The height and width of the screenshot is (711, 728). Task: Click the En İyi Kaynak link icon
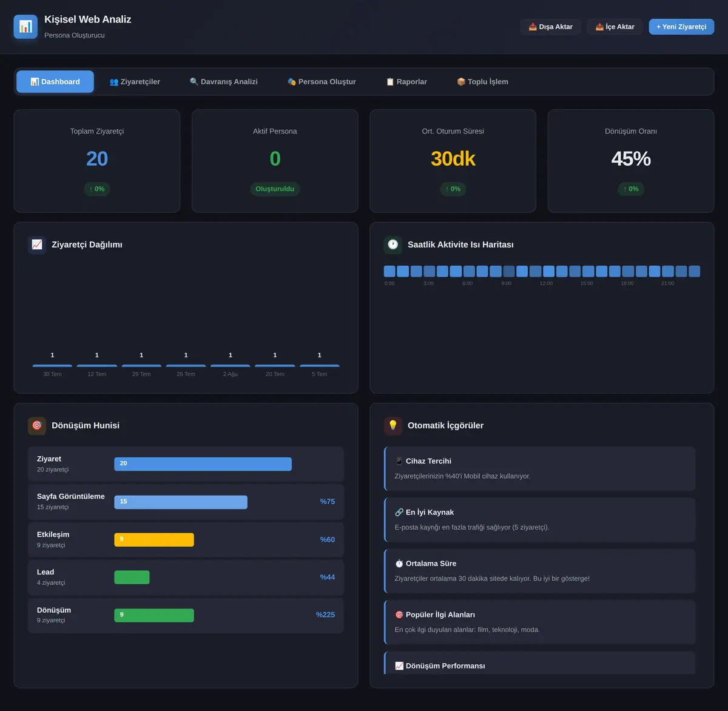399,512
